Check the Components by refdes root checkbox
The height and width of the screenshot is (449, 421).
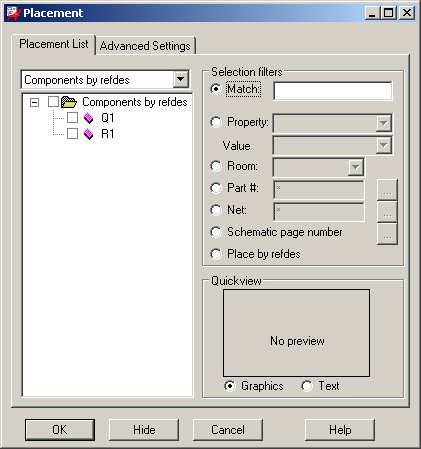(53, 102)
